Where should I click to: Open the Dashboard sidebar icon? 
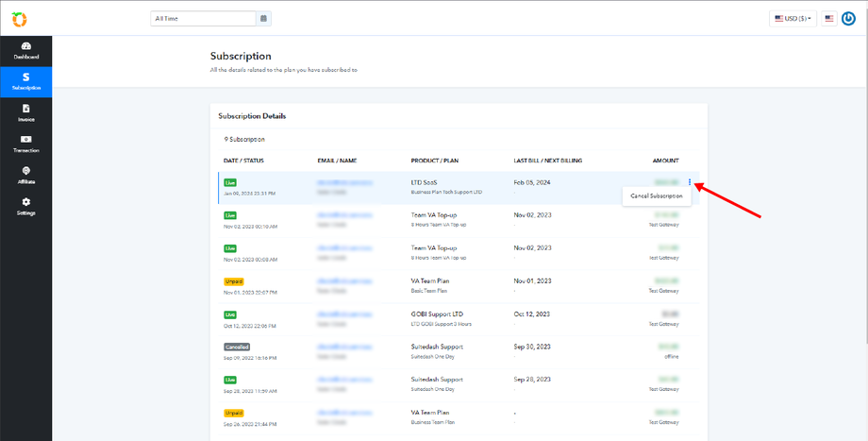tap(25, 50)
